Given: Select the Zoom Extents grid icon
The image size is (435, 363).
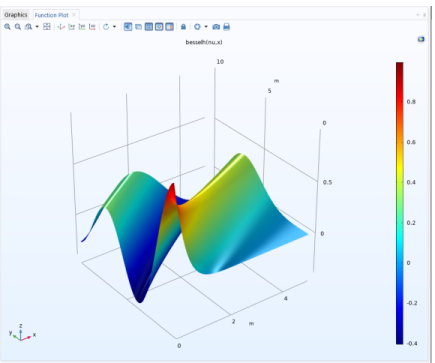Looking at the screenshot, I should click(x=47, y=27).
